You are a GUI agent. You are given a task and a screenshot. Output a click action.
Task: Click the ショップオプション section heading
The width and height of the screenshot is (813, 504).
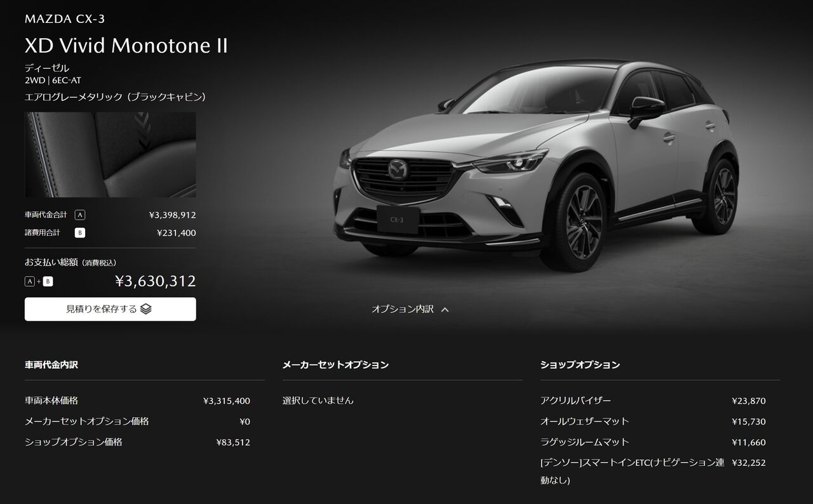tap(580, 365)
